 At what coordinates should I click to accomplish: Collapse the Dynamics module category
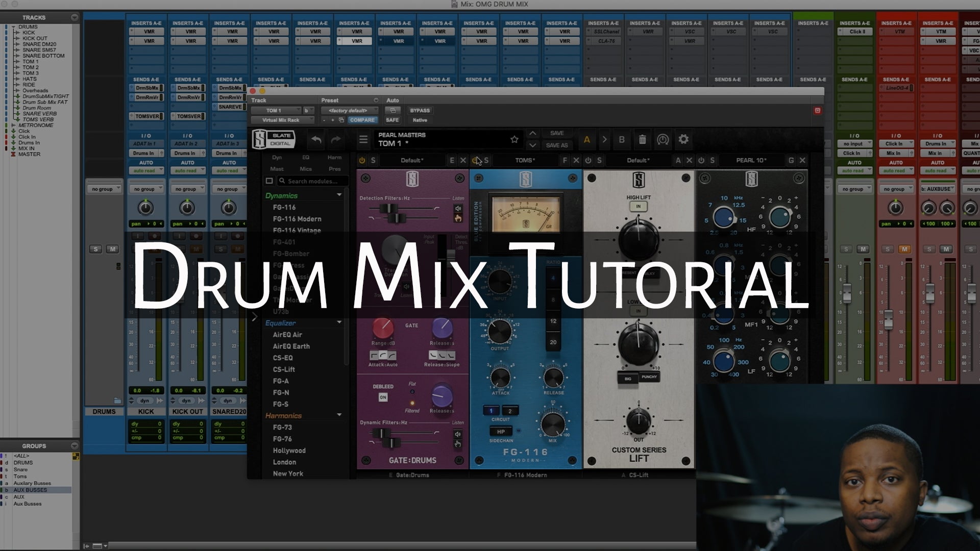point(339,195)
